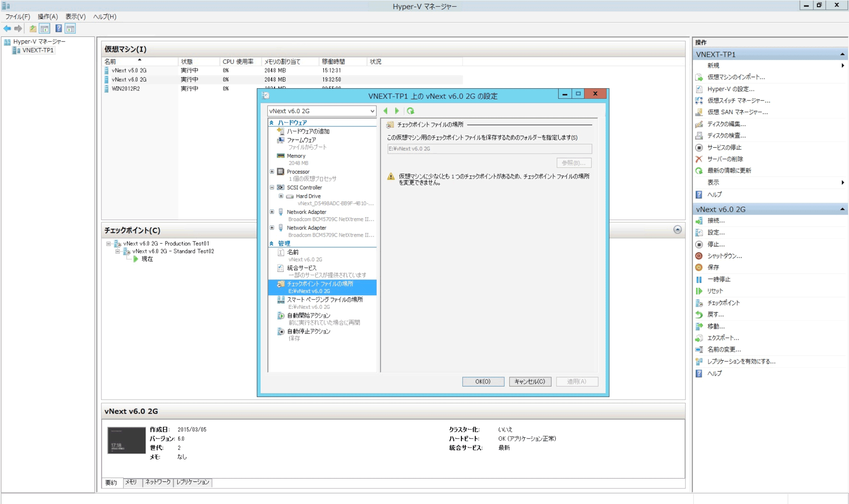Viewport: 849px width, 504px height.
Task: Click next-item green arrow in settings dialog
Action: click(x=397, y=111)
